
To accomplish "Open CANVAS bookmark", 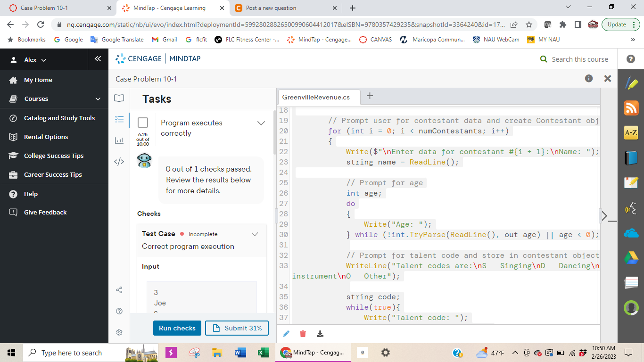I will tap(376, 40).
